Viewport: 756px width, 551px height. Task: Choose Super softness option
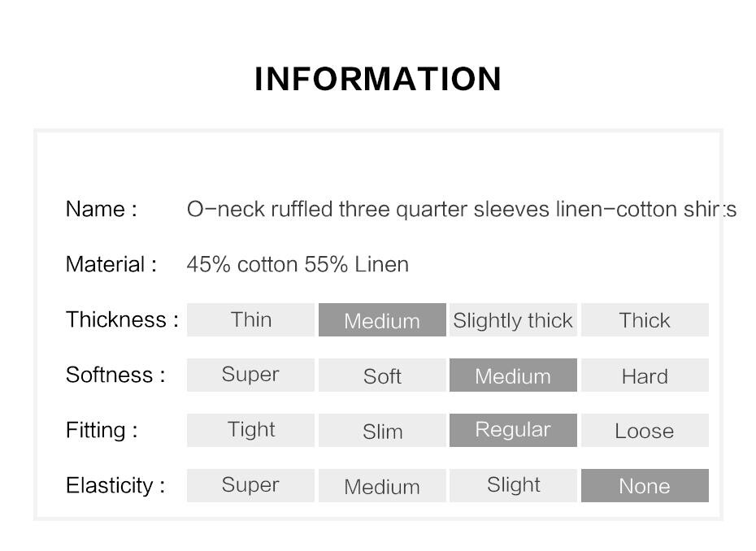point(250,375)
